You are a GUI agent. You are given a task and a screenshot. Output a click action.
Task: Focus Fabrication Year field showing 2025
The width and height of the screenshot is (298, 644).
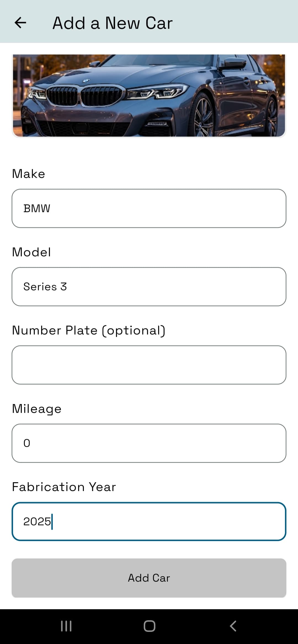(x=149, y=521)
